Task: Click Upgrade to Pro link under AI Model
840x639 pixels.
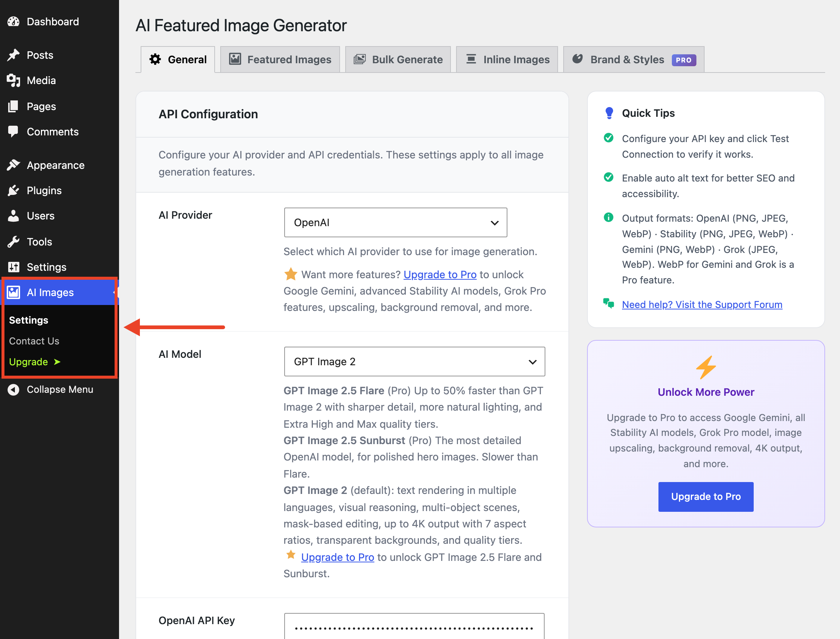Action: coord(337,557)
